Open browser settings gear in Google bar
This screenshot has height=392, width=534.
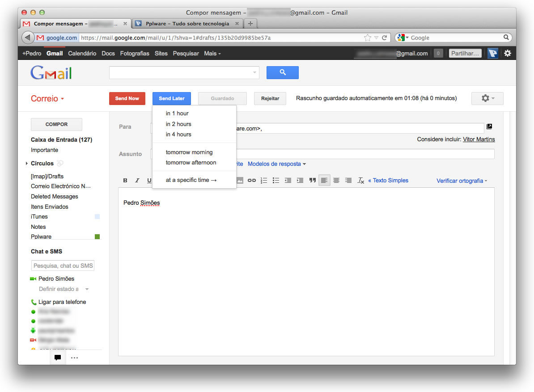(508, 54)
